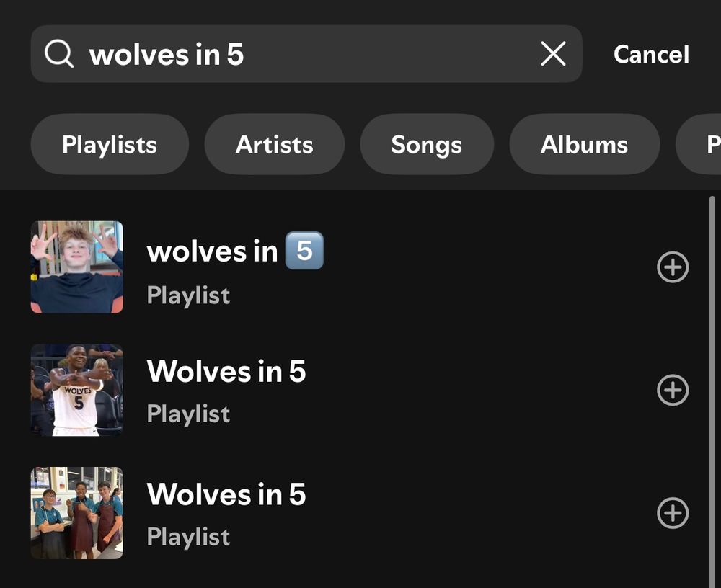Add the 'wolves in 5️⃣' emoji playlist to library
Viewport: 721px width, 588px height.
coord(673,267)
